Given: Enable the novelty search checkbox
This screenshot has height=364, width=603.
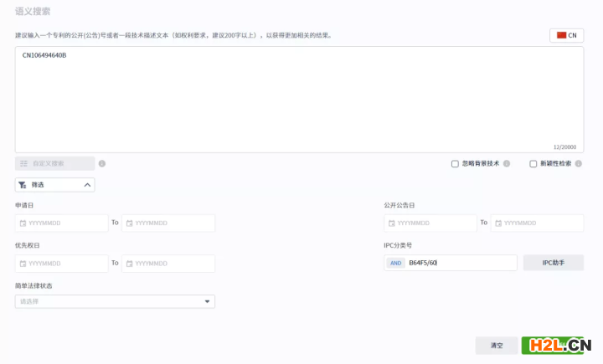Looking at the screenshot, I should pyautogui.click(x=533, y=164).
